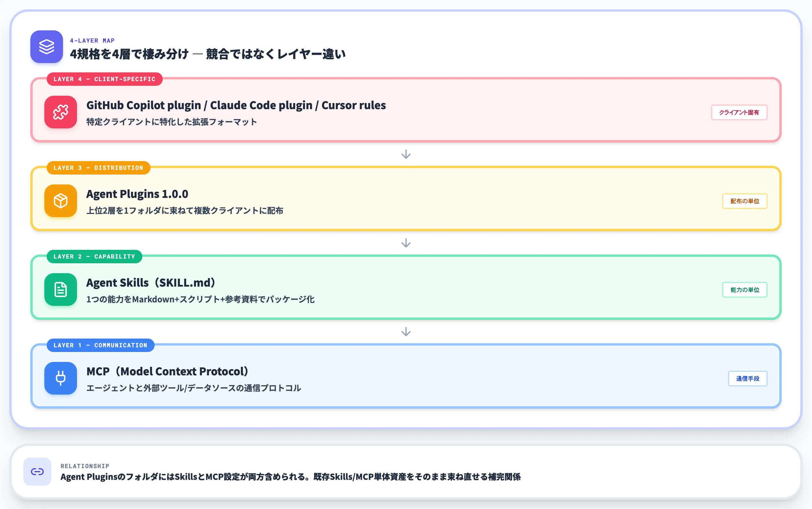Click the Agent Plugins 1.0.0 heading
The width and height of the screenshot is (812, 509).
(137, 194)
